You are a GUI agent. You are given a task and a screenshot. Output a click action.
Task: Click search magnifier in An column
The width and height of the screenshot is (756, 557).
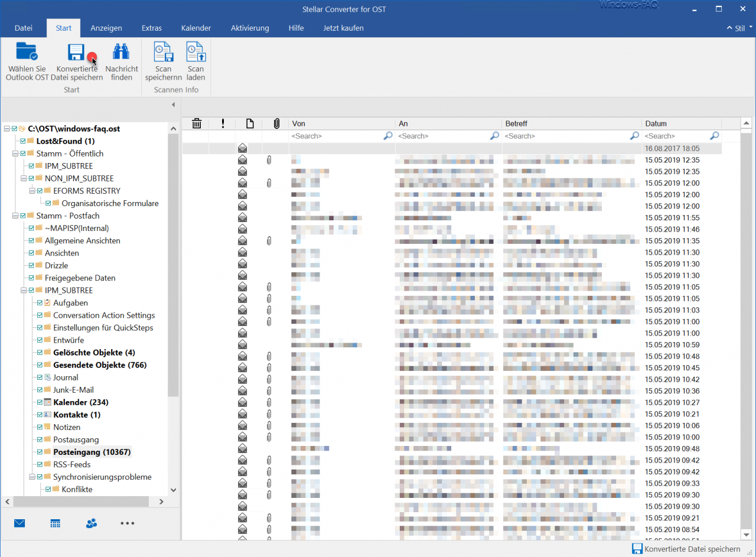tap(495, 136)
